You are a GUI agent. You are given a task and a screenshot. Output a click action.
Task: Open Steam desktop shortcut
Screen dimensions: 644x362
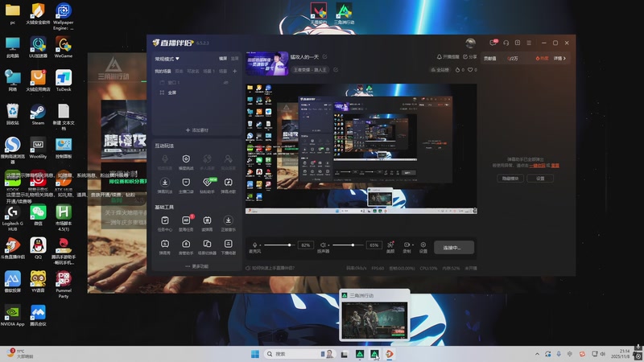[38, 114]
